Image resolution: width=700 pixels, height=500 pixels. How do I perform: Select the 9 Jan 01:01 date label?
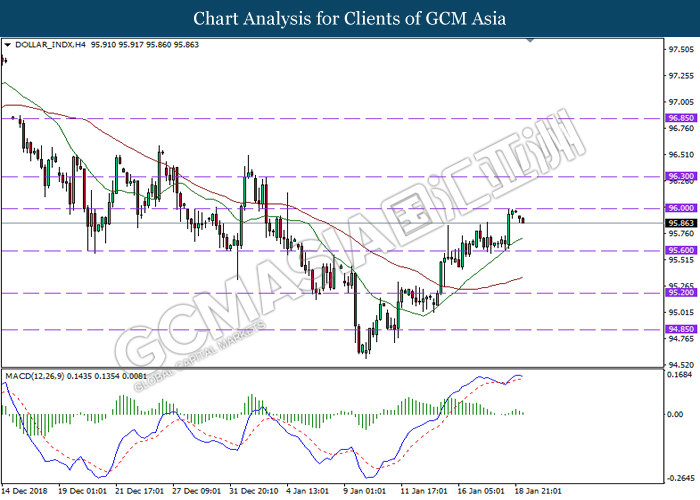[363, 491]
